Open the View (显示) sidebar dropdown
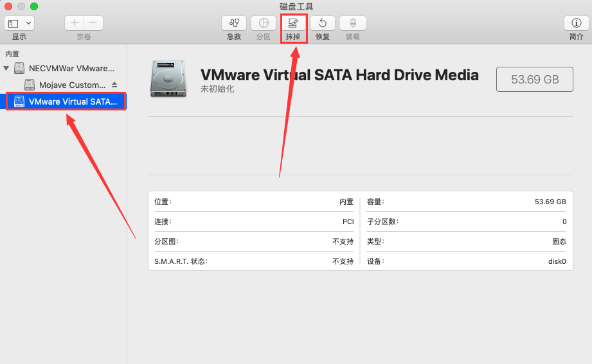592x364 pixels. click(19, 23)
